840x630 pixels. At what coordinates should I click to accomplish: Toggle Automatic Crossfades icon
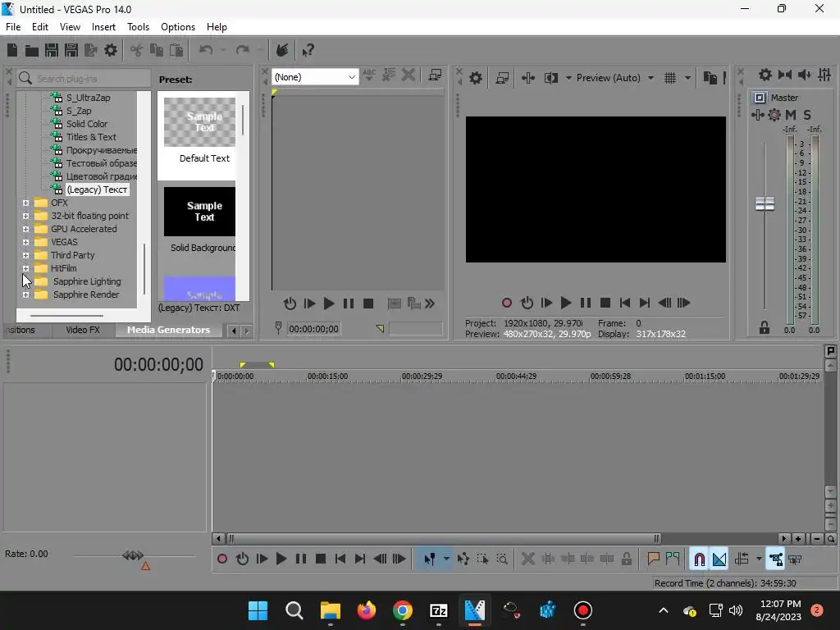(x=719, y=559)
